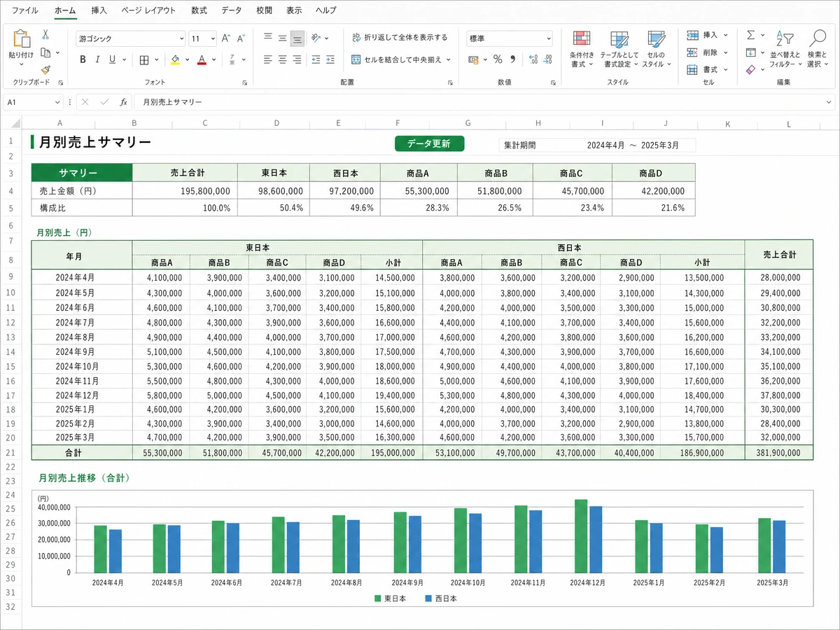Viewport: 840px width, 630px height.
Task: Toggle bold formatting (B)
Action: (83, 59)
